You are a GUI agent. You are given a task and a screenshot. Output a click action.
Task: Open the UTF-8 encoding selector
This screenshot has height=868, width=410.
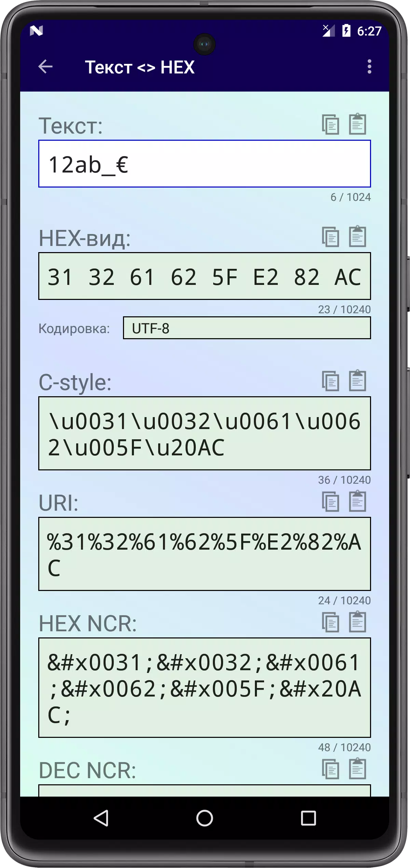tap(247, 328)
